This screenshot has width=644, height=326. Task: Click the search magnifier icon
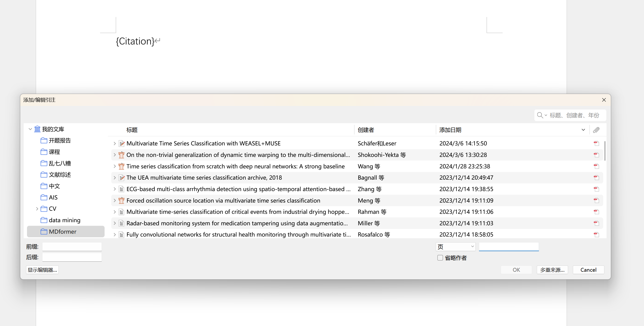pos(540,115)
